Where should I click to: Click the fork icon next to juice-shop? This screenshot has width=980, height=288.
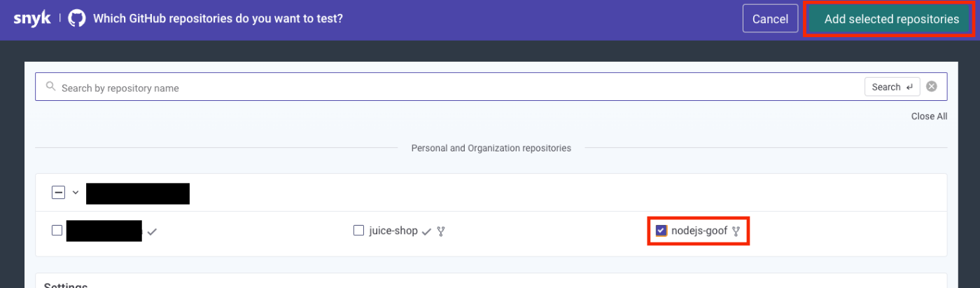point(441,231)
